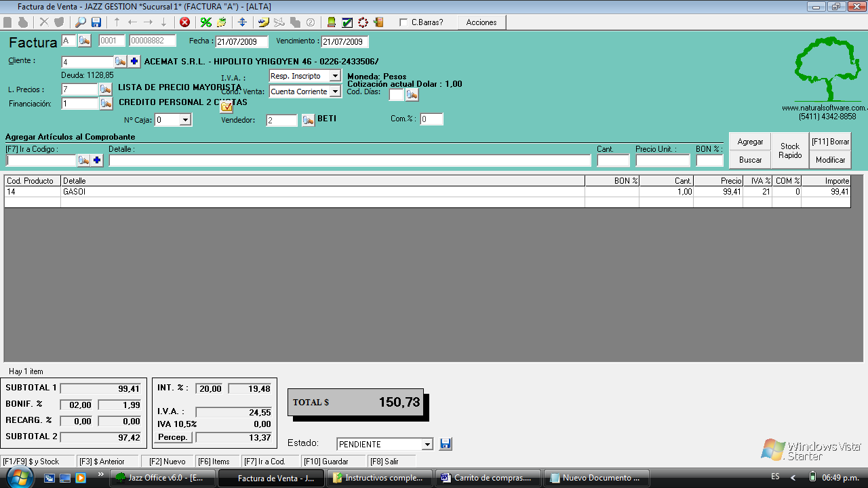The width and height of the screenshot is (868, 488).
Task: Focus the Cliente number field
Action: pyautogui.click(x=87, y=62)
